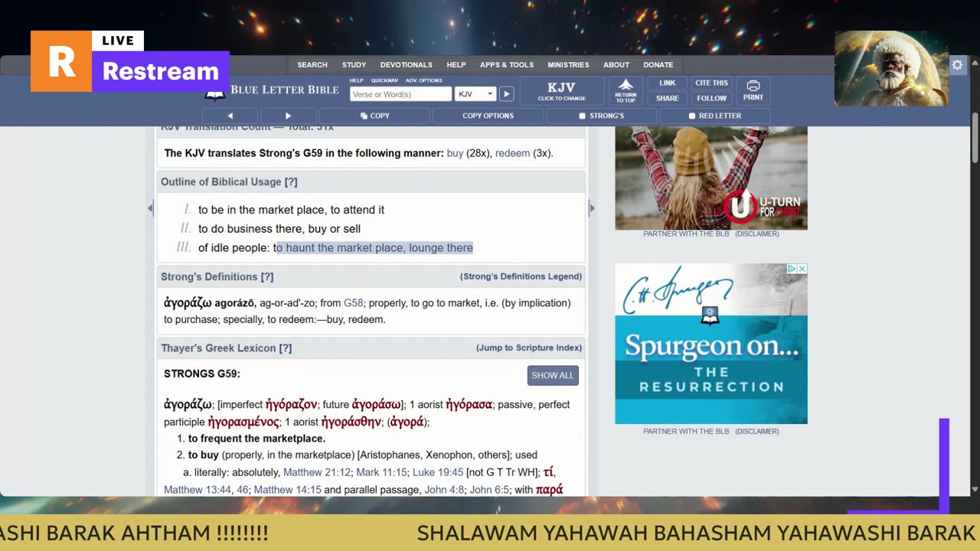
Task: Open the John 4:8 reference
Action: click(x=444, y=490)
